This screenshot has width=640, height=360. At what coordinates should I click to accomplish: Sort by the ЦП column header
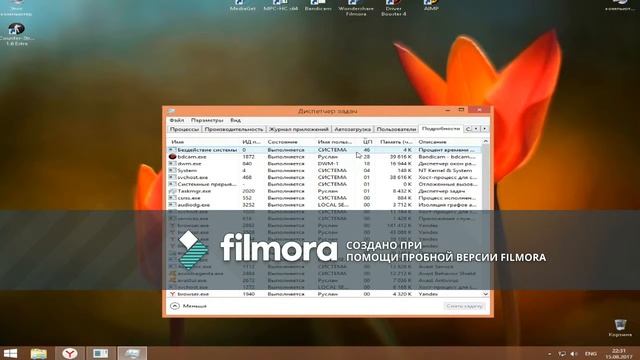tap(367, 142)
